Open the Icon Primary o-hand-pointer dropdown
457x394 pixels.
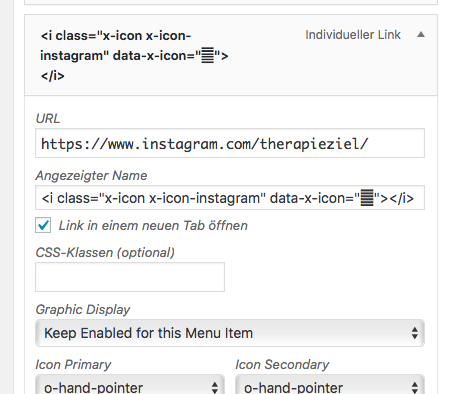point(130,386)
